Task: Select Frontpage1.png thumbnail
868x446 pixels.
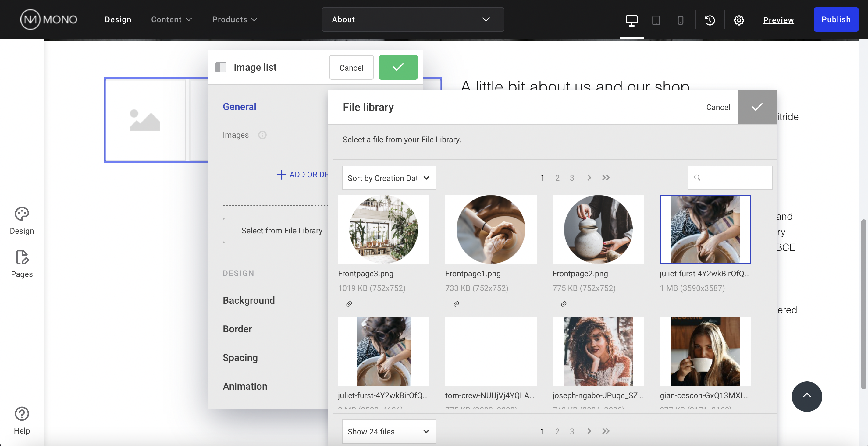Action: click(491, 229)
